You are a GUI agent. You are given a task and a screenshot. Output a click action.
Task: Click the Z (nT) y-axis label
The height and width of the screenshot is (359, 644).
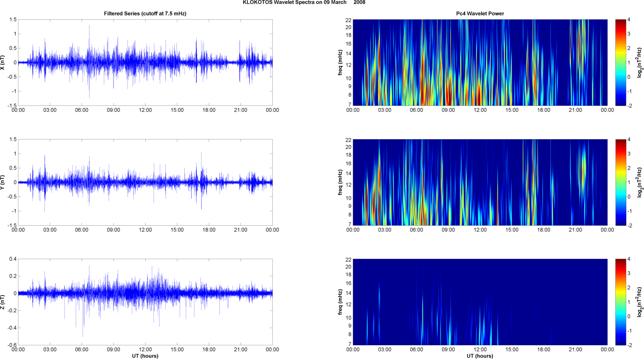pyautogui.click(x=3, y=302)
